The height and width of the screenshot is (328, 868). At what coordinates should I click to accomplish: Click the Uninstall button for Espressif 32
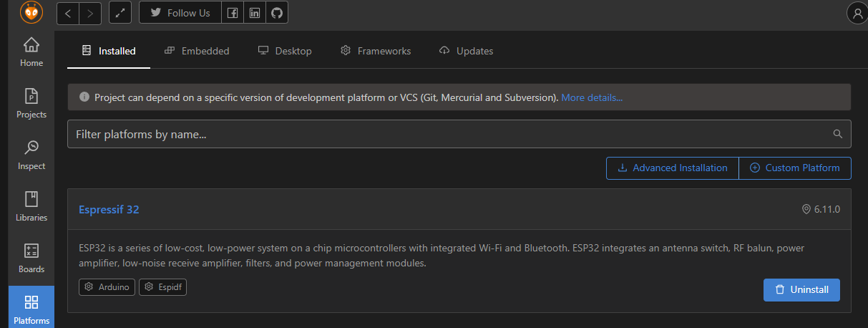click(801, 290)
